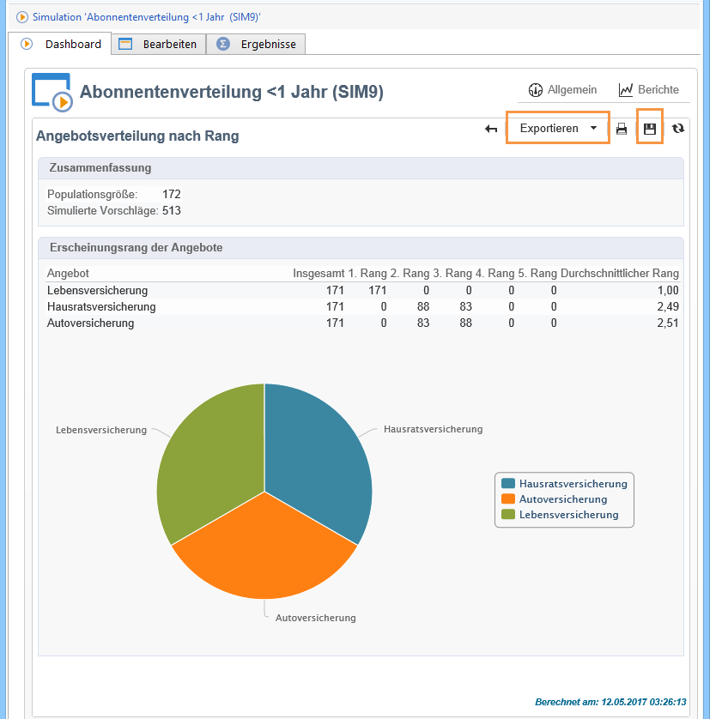728x719 pixels.
Task: Open the Exportieren dropdown
Action: pyautogui.click(x=558, y=128)
